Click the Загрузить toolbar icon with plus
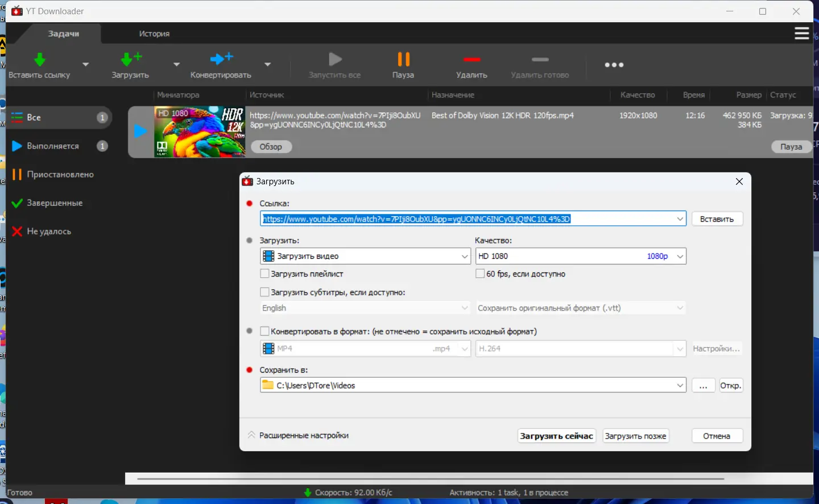 (131, 59)
